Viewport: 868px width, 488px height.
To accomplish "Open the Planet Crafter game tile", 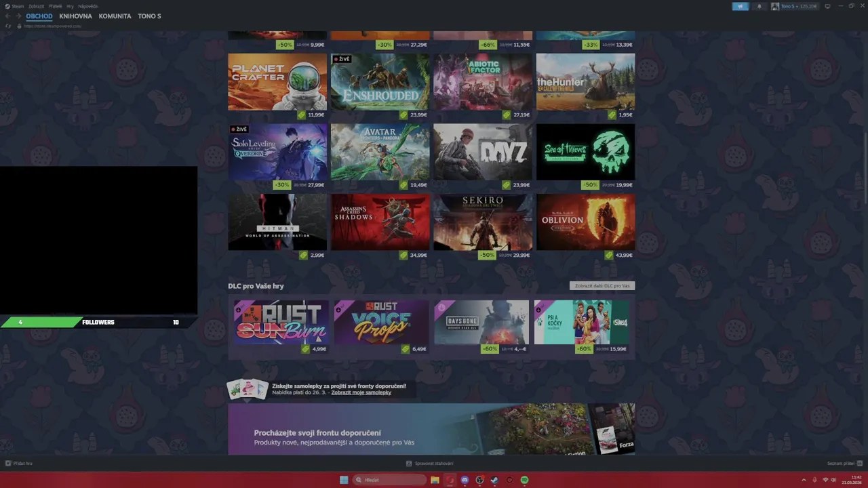I will 277,81.
